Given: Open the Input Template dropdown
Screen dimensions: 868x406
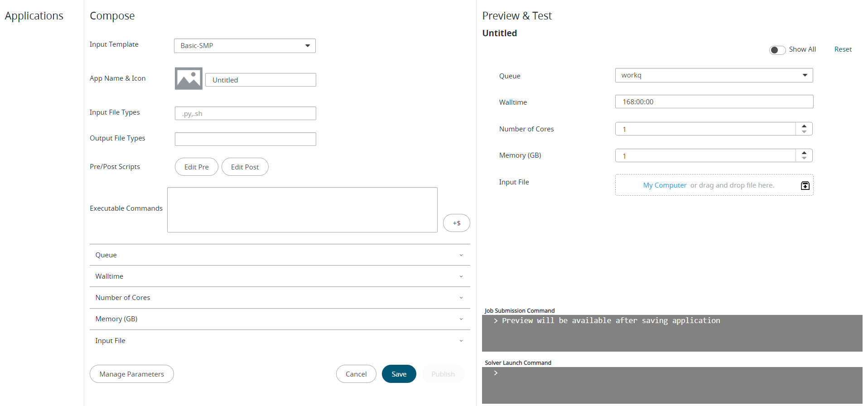Looking at the screenshot, I should [245, 46].
